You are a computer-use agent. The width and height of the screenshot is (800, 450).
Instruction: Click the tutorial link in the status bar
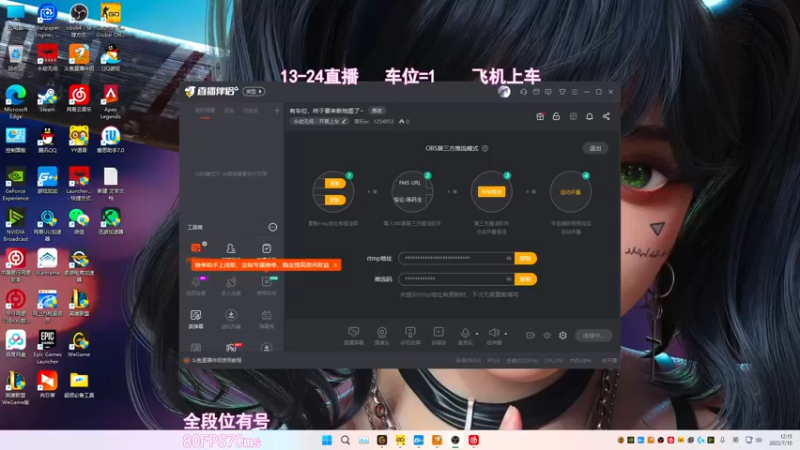coord(216,360)
